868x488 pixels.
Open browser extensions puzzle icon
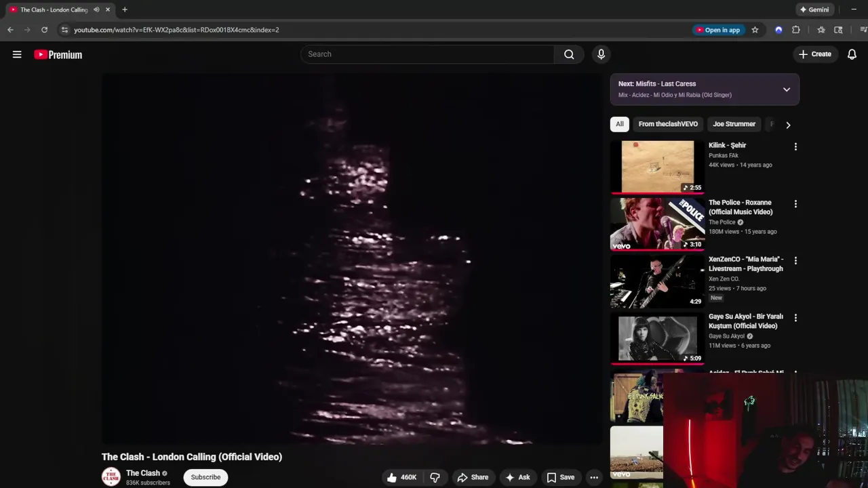796,30
